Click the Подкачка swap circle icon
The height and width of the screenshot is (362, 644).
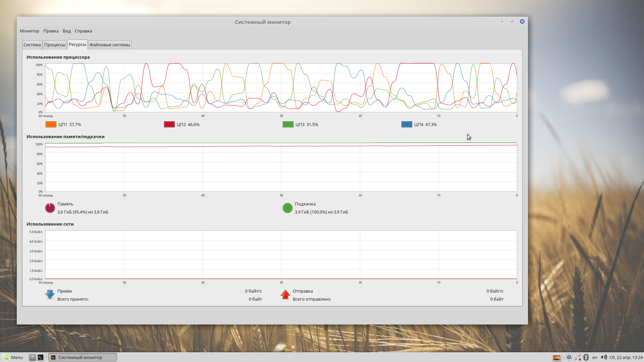[x=287, y=208]
